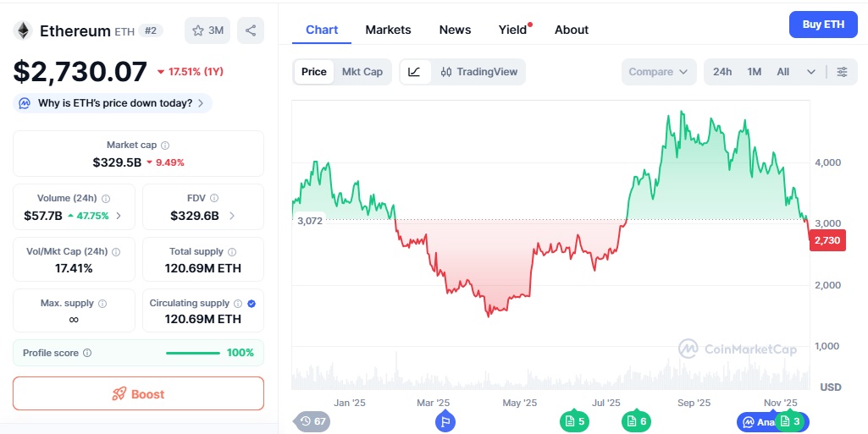Open the document marker showing 6
The width and height of the screenshot is (868, 434).
click(x=636, y=422)
